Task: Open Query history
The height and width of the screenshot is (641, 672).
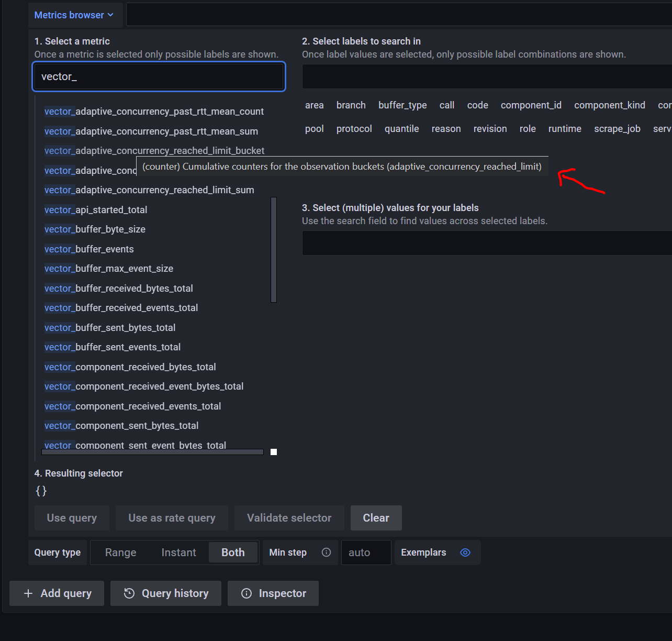Action: [165, 593]
